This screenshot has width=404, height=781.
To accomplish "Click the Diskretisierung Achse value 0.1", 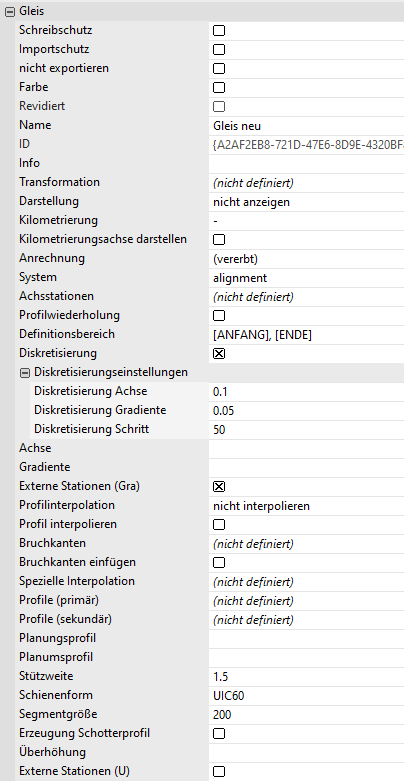I will click(x=306, y=392).
